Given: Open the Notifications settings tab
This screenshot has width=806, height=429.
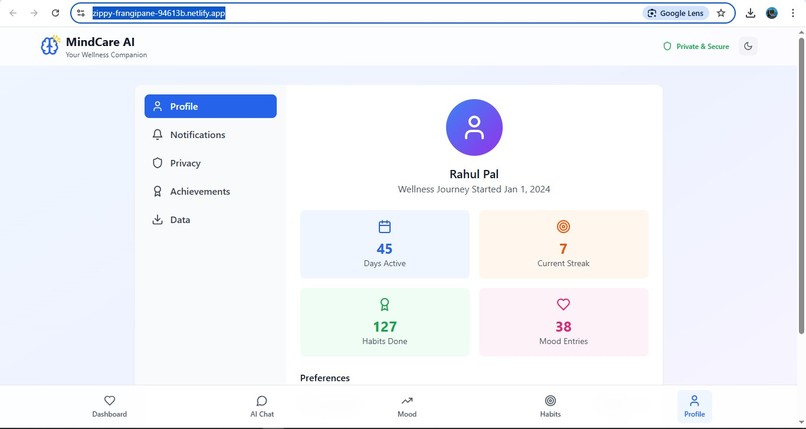Looking at the screenshot, I should coord(210,135).
